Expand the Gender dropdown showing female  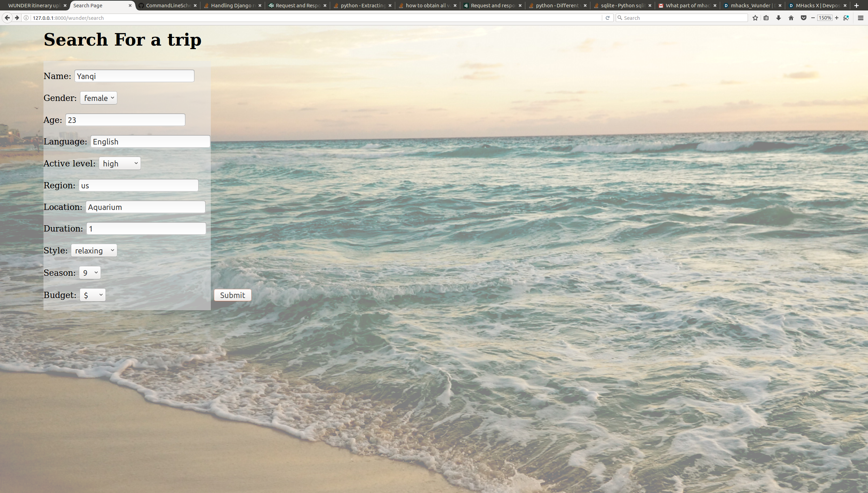(98, 98)
